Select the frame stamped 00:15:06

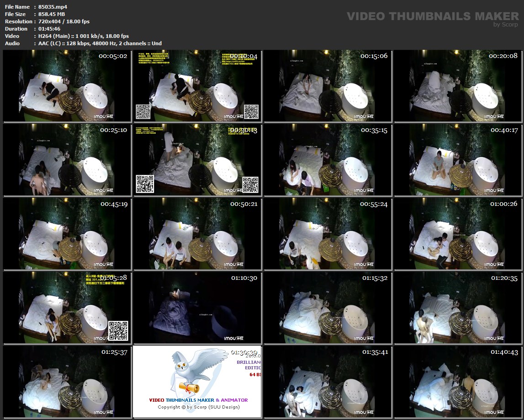[x=328, y=86]
